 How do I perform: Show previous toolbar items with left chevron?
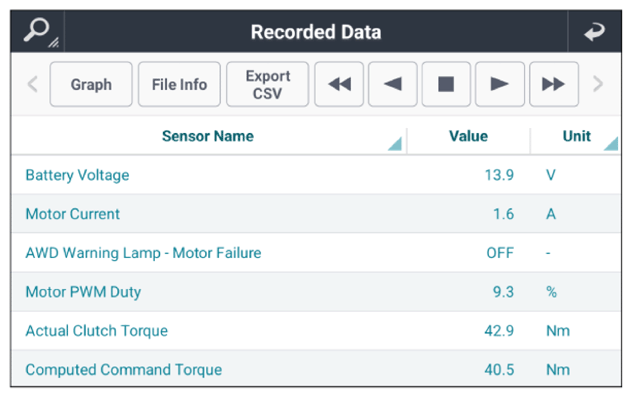pos(33,84)
